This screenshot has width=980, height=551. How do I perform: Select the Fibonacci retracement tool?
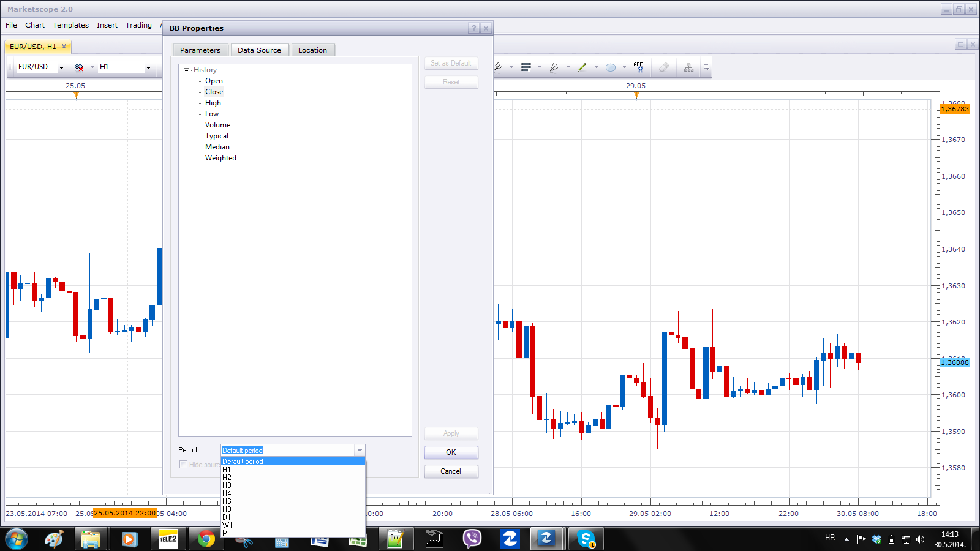point(526,67)
